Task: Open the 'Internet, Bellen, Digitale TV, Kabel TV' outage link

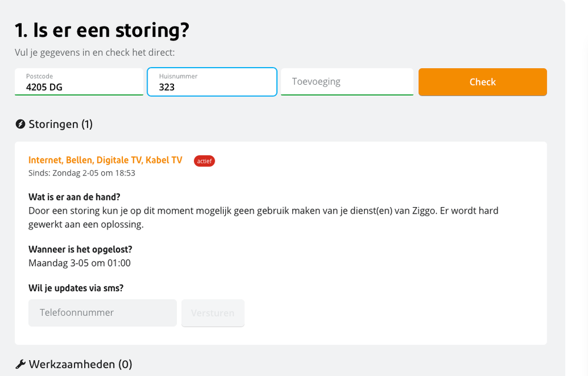Action: click(105, 159)
